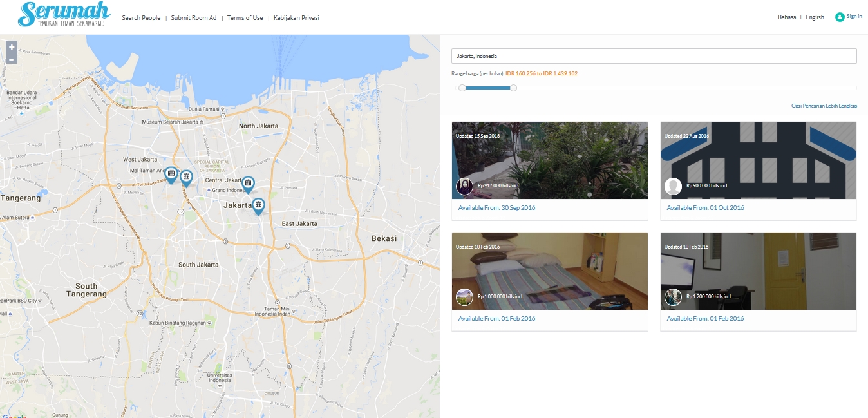Open Kebijakan Privasi page
This screenshot has width=868, height=418.
(296, 18)
